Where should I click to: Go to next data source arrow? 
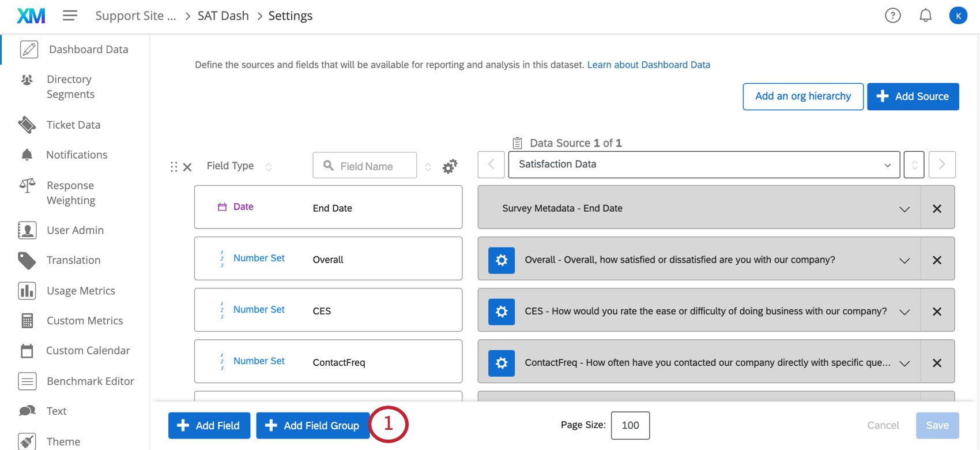coord(942,165)
